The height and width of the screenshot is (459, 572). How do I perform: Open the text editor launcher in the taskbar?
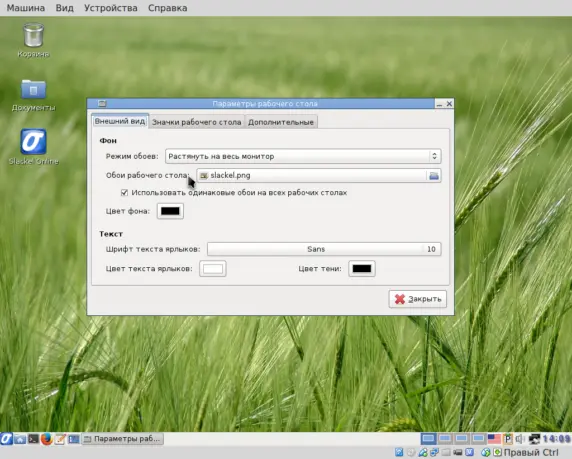(x=60, y=439)
